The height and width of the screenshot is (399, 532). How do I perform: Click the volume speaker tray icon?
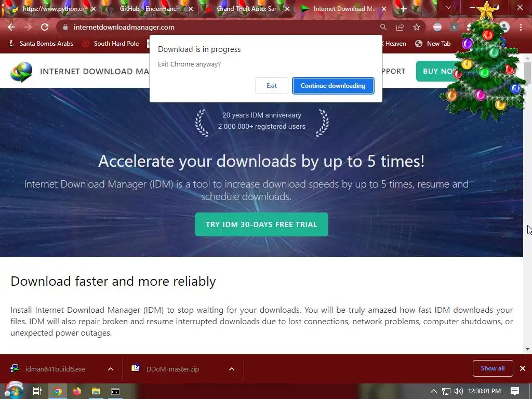point(458,391)
